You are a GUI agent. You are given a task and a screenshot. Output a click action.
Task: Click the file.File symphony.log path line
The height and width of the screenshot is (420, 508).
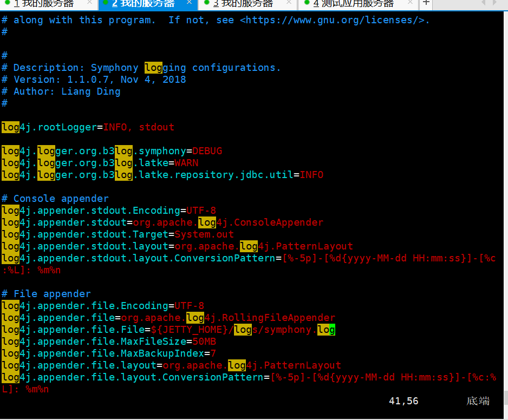tap(168, 330)
